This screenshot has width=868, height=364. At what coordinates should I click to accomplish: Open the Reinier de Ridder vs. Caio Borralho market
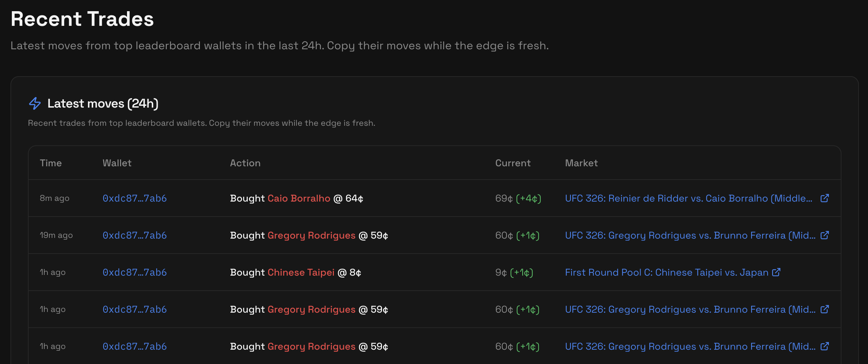tap(688, 198)
